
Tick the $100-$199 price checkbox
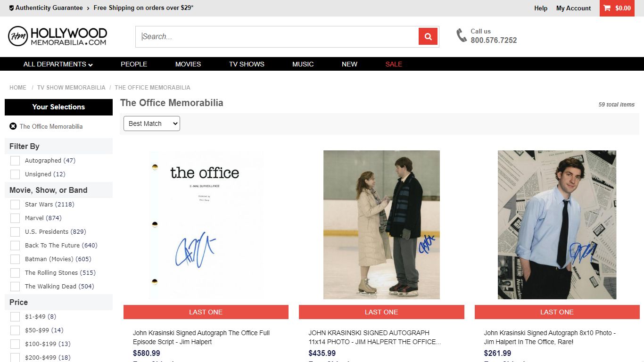coord(15,344)
